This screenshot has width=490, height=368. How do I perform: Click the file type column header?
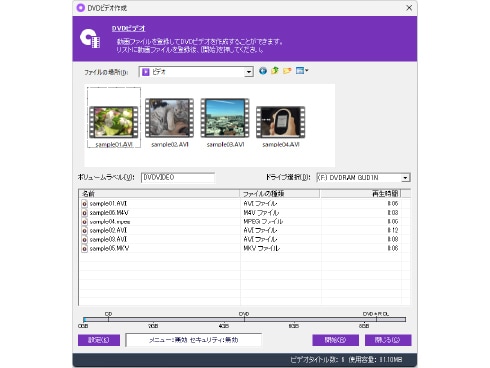pos(280,194)
